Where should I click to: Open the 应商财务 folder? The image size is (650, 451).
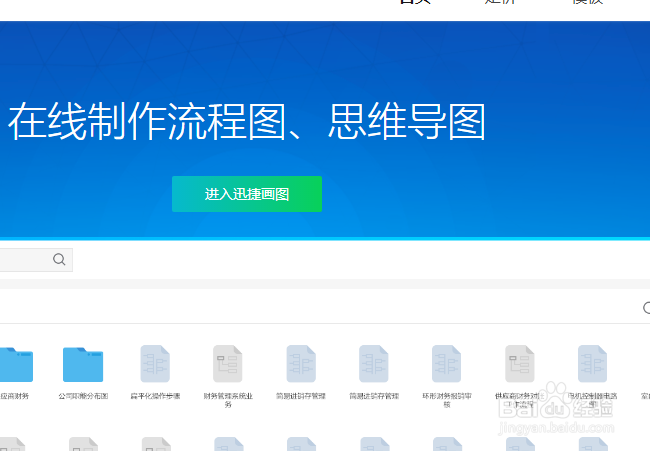tap(16, 365)
